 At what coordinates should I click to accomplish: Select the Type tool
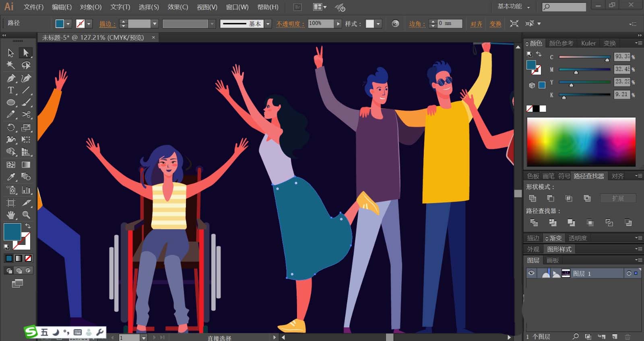click(11, 90)
